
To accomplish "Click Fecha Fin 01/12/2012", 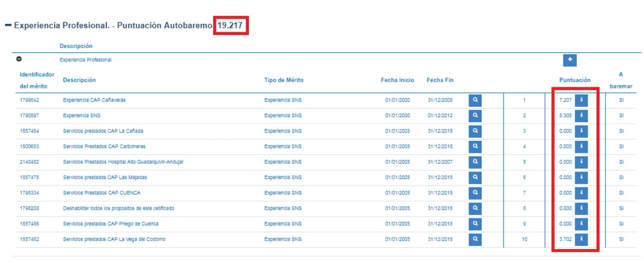I will coord(440,116).
